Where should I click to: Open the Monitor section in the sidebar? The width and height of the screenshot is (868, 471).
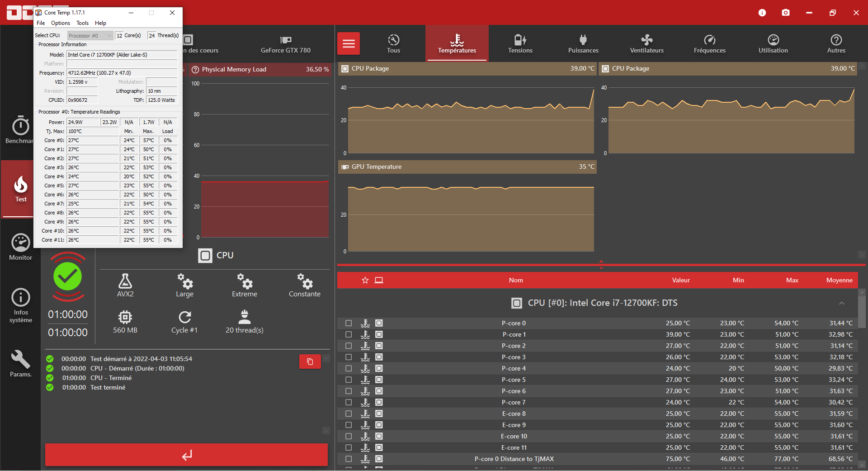point(21,247)
